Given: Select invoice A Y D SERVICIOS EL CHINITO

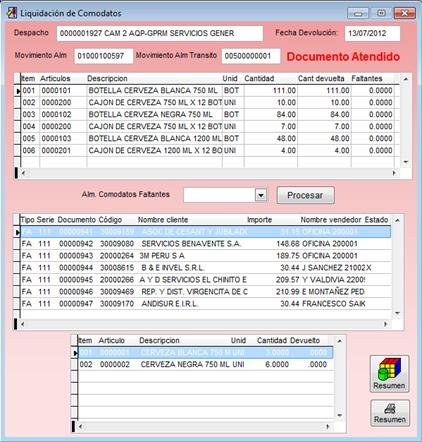Looking at the screenshot, I should point(205,280).
